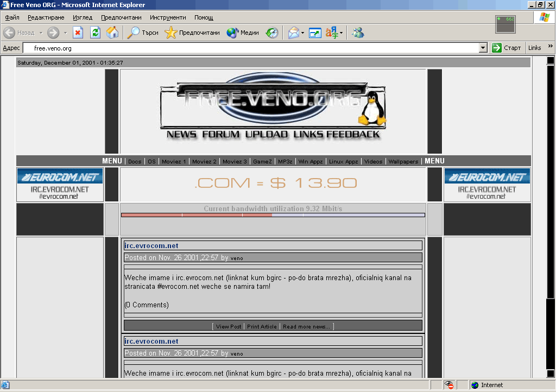Screen dimensions: 556x392
Task: Click the Tux penguin on the site logo
Action: tap(371, 108)
